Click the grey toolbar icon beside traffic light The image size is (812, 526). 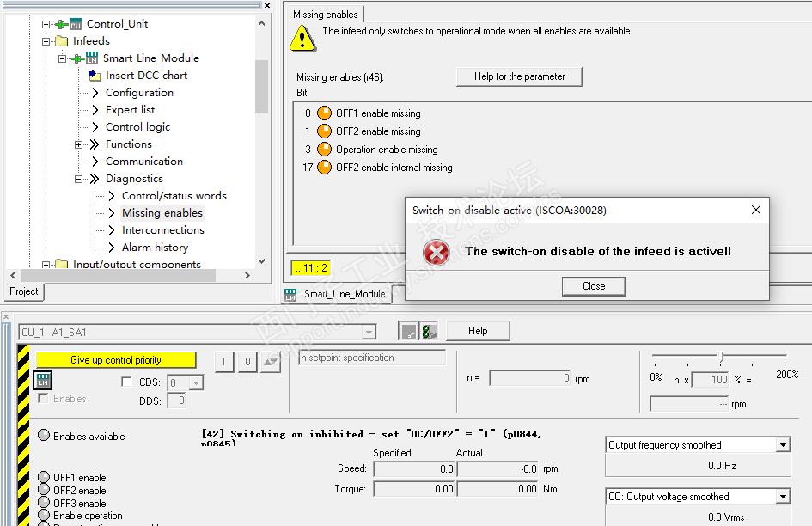point(409,331)
